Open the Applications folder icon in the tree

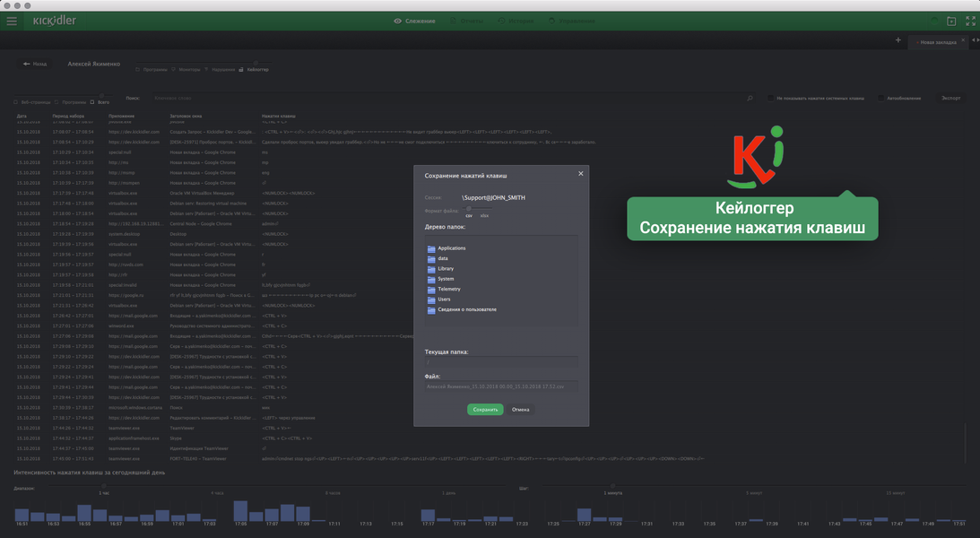tap(431, 248)
